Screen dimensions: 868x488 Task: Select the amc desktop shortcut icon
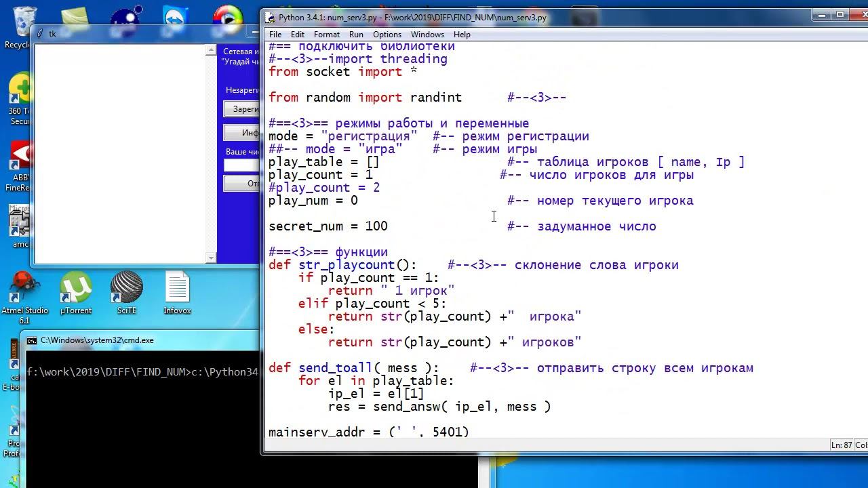[20, 226]
